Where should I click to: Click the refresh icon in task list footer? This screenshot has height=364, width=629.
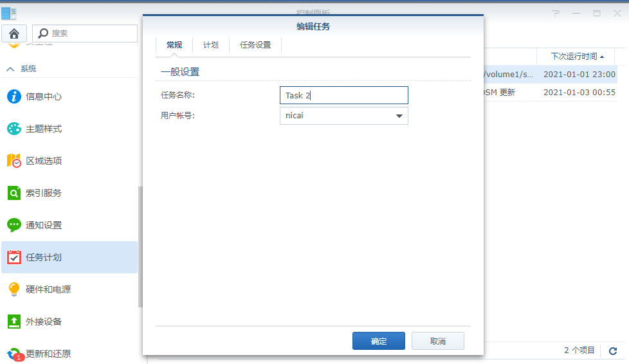coord(613,351)
